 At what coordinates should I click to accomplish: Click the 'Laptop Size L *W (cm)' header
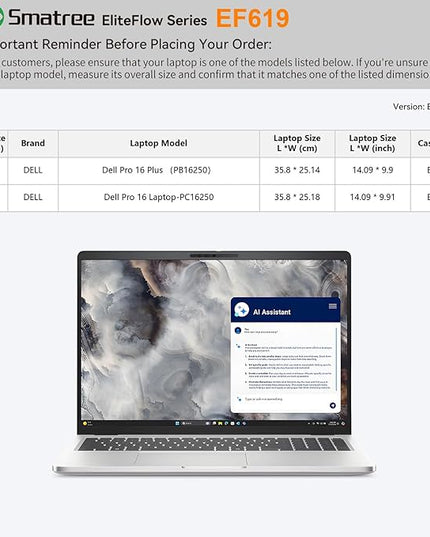[297, 143]
